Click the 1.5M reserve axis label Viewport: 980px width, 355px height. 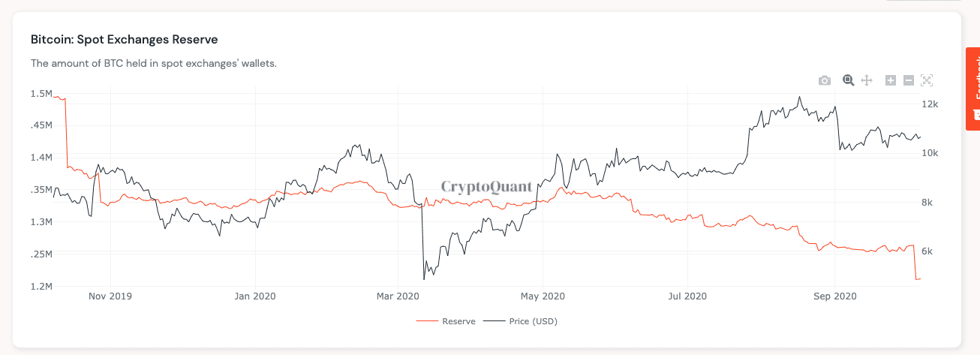pyautogui.click(x=41, y=94)
